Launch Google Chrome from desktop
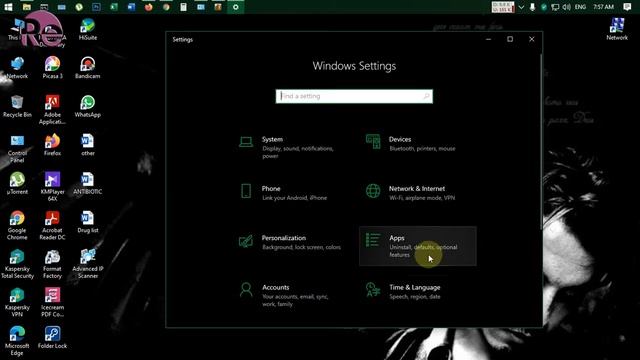This screenshot has width=640, height=360. [17, 225]
